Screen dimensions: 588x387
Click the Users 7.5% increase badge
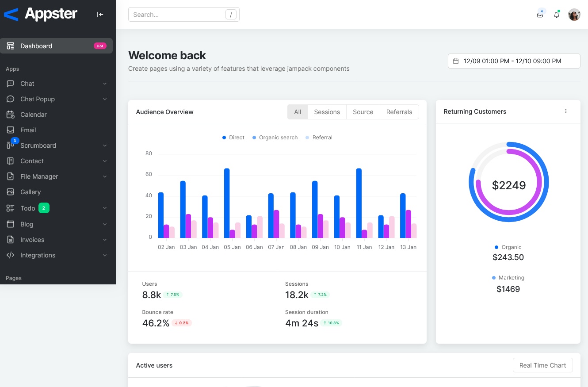(172, 295)
